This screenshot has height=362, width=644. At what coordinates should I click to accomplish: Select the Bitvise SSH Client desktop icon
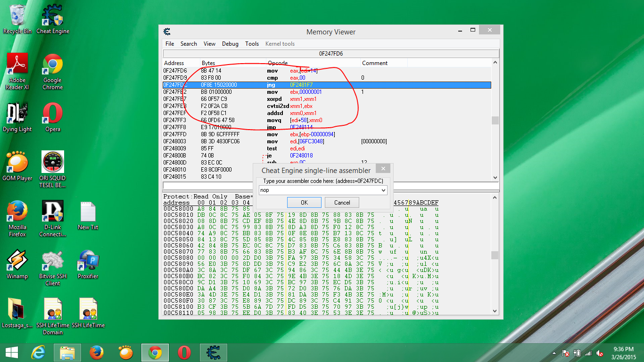53,268
